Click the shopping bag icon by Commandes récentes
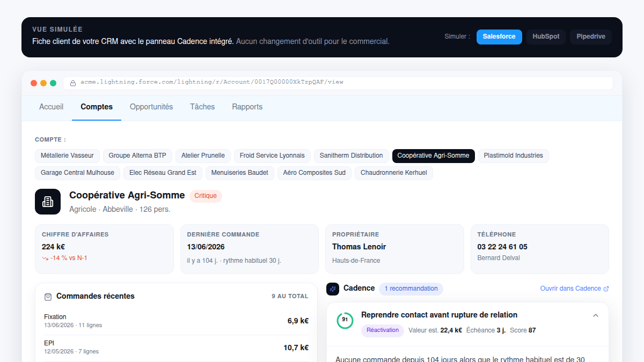Viewport: 644px width, 362px height. (x=48, y=297)
